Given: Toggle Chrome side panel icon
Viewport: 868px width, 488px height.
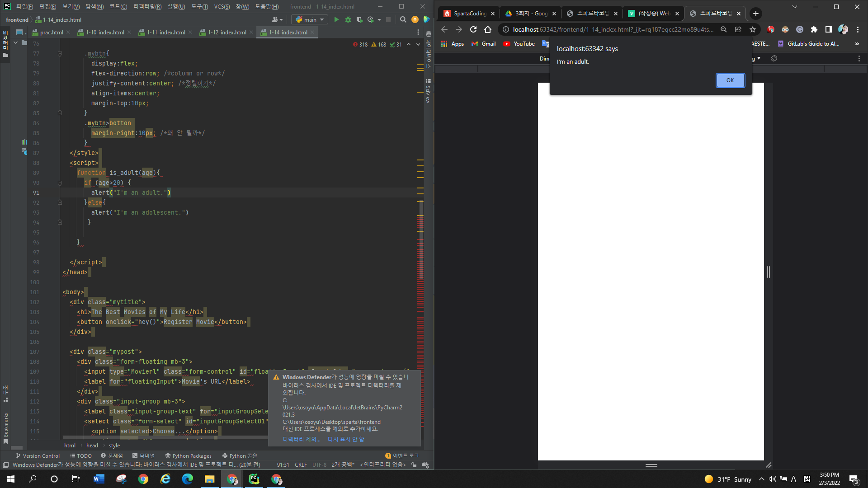Looking at the screenshot, I should coord(829,29).
